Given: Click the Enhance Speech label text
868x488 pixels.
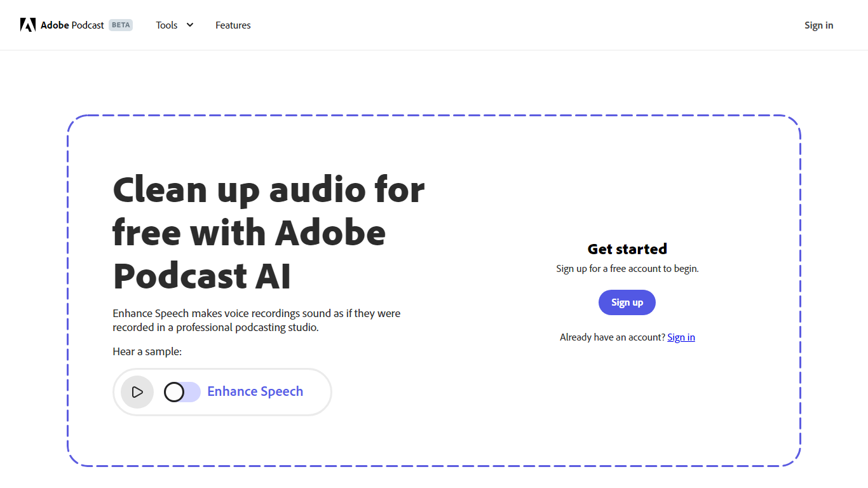Looking at the screenshot, I should [x=255, y=391].
